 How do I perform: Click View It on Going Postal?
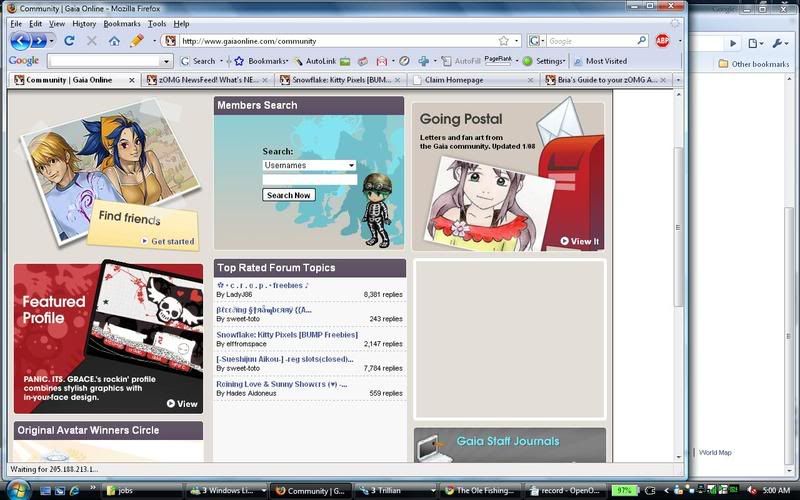tap(580, 241)
